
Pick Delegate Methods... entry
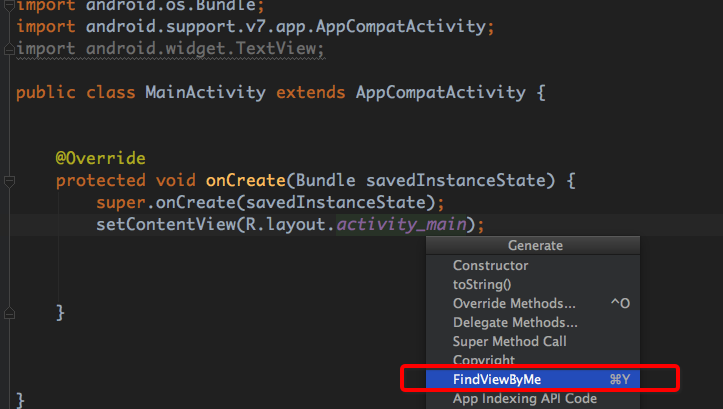click(515, 322)
